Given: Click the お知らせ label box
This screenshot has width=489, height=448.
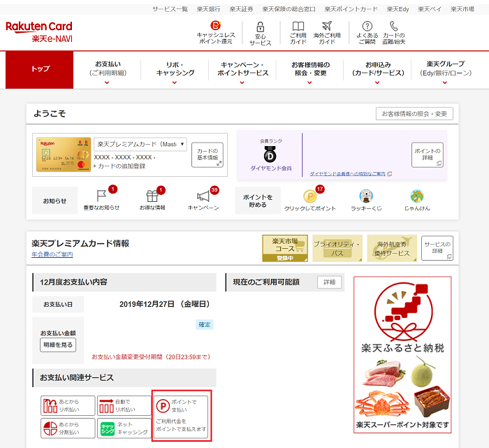Looking at the screenshot, I should point(54,201).
